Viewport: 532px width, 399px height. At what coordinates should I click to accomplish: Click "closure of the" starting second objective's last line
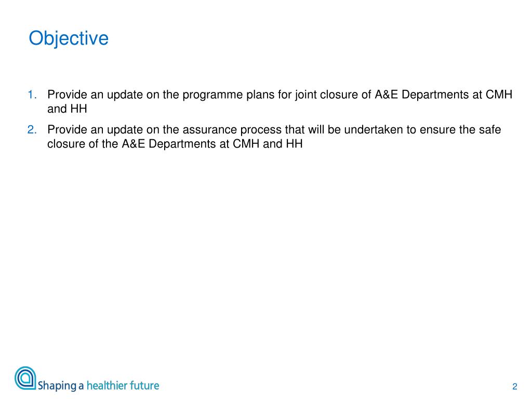click(83, 144)
